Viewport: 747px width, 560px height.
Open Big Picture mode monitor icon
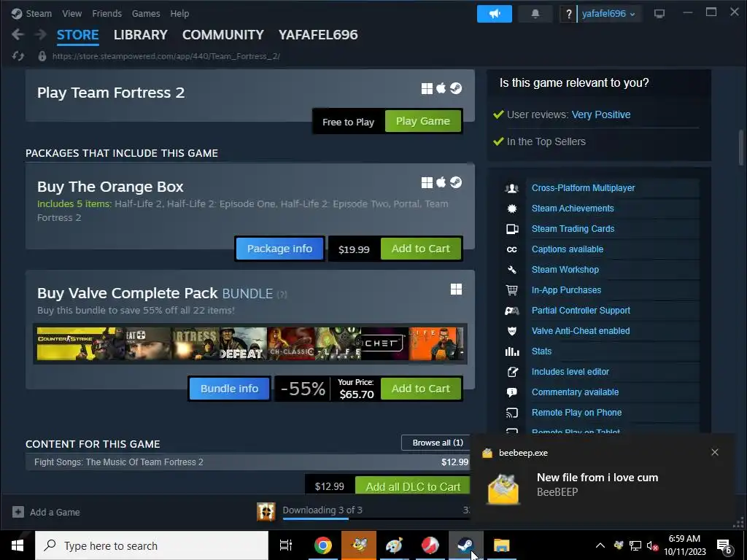659,14
